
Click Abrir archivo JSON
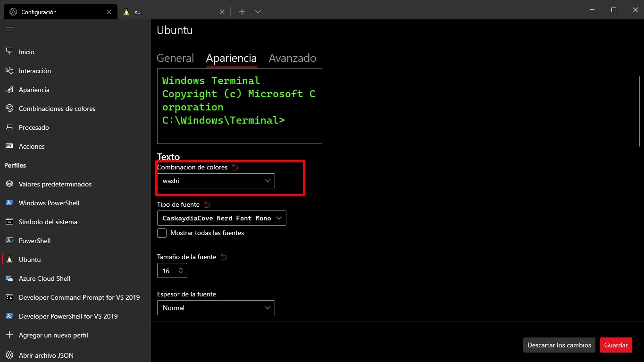click(75, 355)
